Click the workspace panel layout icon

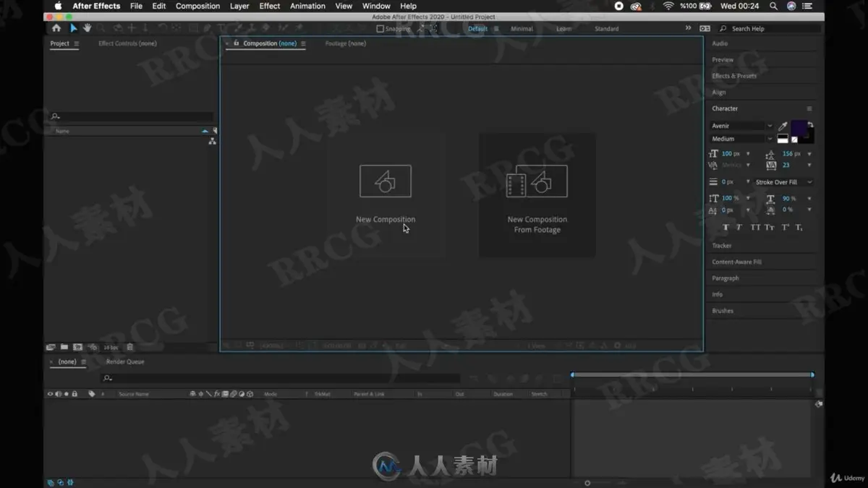click(x=705, y=28)
